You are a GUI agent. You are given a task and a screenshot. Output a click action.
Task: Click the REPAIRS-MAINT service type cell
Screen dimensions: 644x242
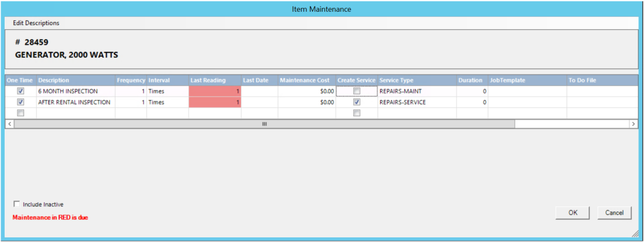[x=417, y=91]
